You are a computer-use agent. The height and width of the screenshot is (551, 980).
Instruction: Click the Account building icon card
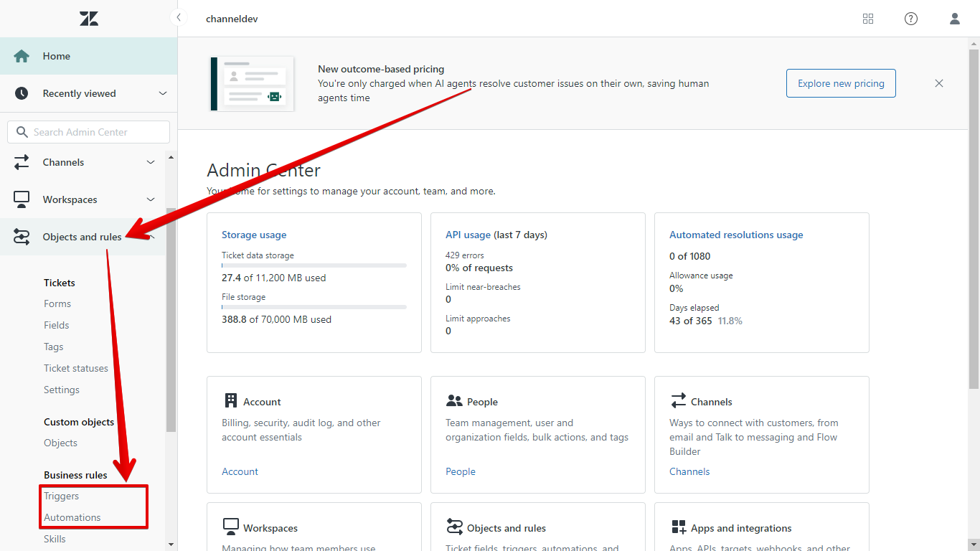[231, 400]
